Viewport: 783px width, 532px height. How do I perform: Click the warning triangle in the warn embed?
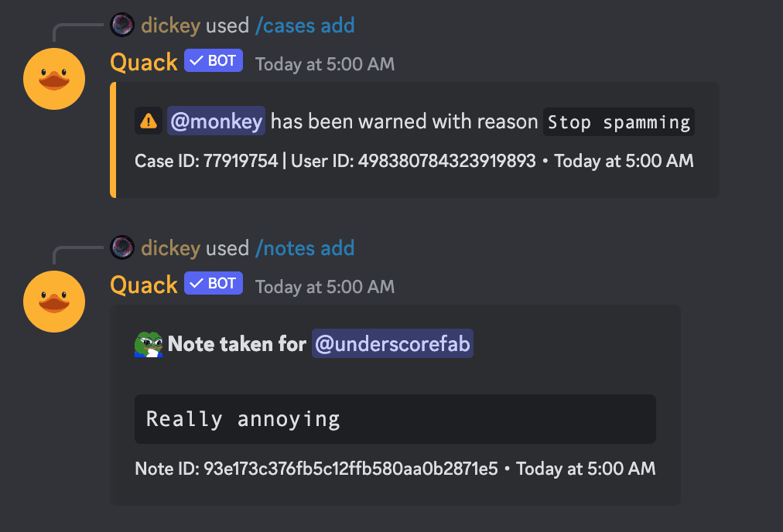pos(147,121)
